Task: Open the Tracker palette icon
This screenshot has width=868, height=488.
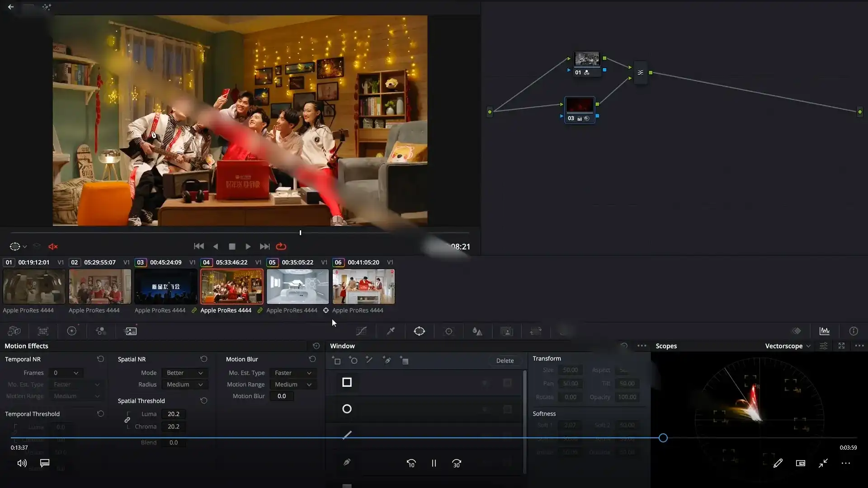Action: (448, 331)
